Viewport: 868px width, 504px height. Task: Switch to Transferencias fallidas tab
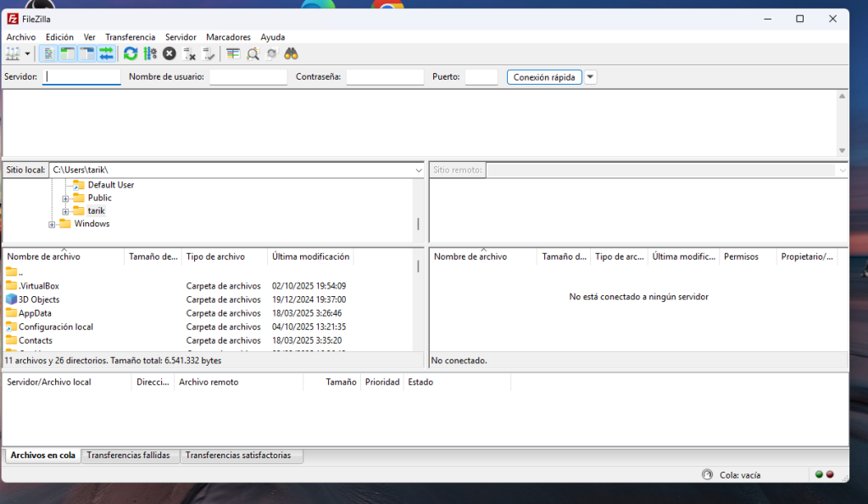coord(128,456)
